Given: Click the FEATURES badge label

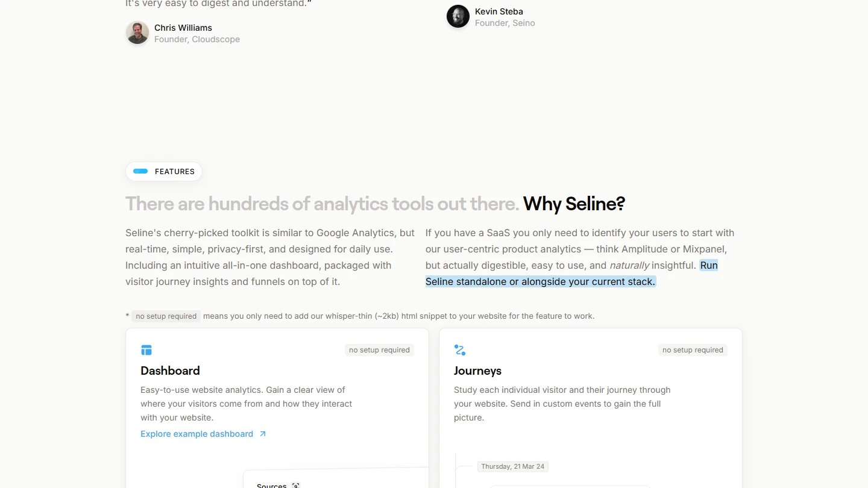Looking at the screenshot, I should tap(175, 172).
